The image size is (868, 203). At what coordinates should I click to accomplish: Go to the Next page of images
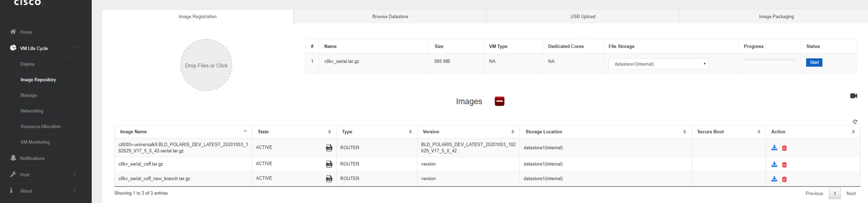click(x=851, y=193)
